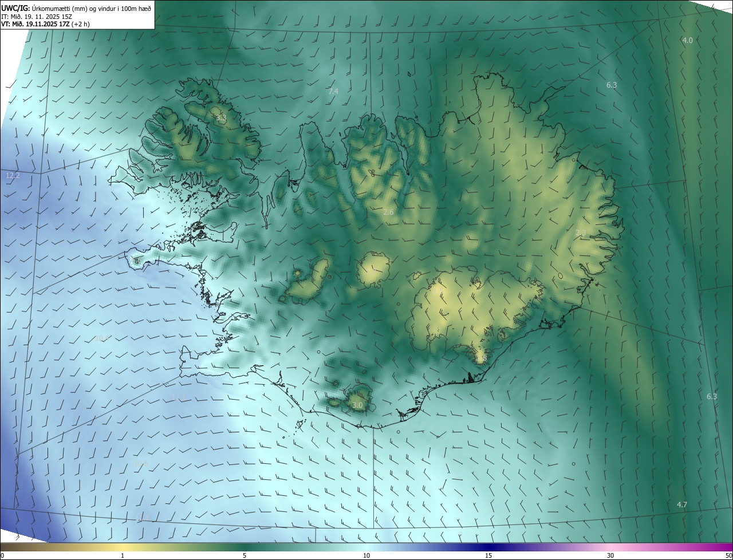Click the colorbar tick label 10
The width and height of the screenshot is (733, 560).
(x=366, y=555)
